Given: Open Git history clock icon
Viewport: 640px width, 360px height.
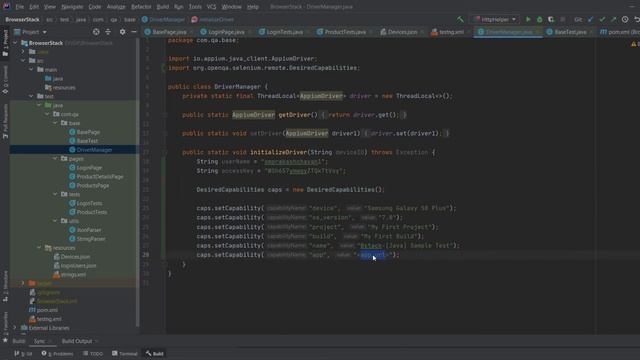Looking at the screenshot, I should (x=625, y=19).
